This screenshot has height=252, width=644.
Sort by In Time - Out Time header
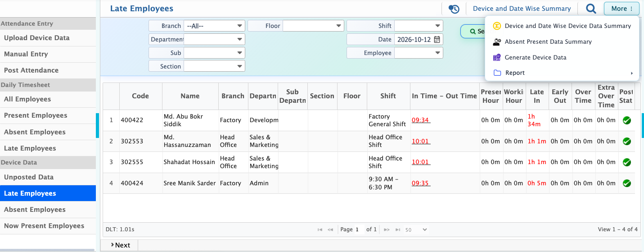pyautogui.click(x=444, y=96)
